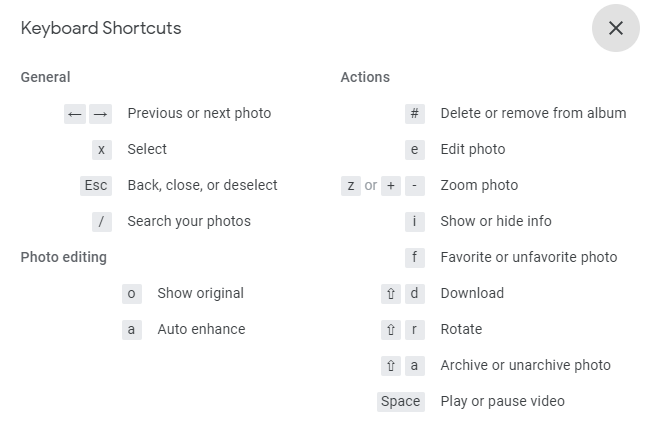Click the 'Rotate' shortcut label

coord(461,329)
